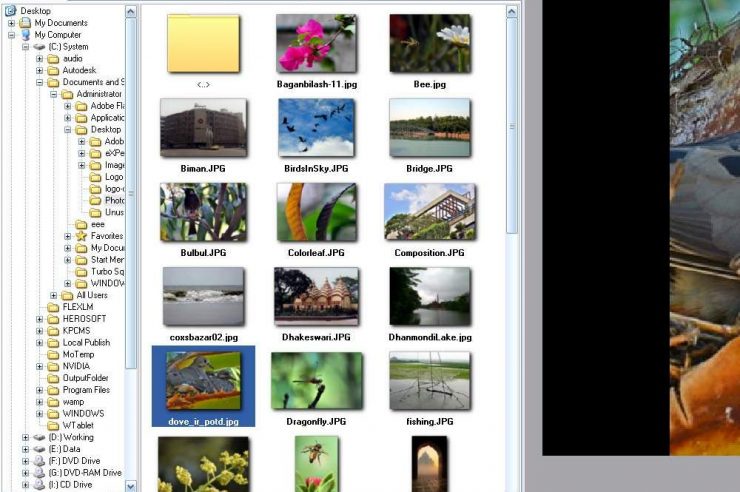Screen dimensions: 740x492
Task: Select the Bee.jpg thumbnail
Action: tap(429, 44)
